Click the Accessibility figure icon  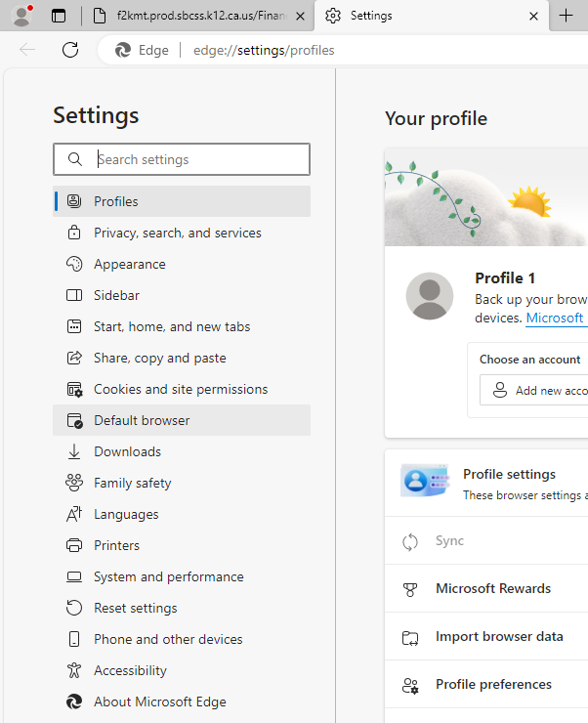74,670
